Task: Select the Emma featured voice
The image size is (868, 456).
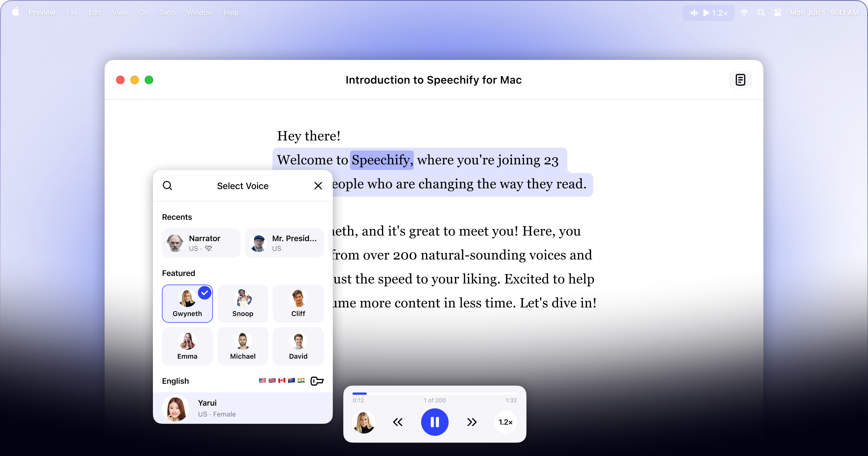Action: click(x=187, y=346)
